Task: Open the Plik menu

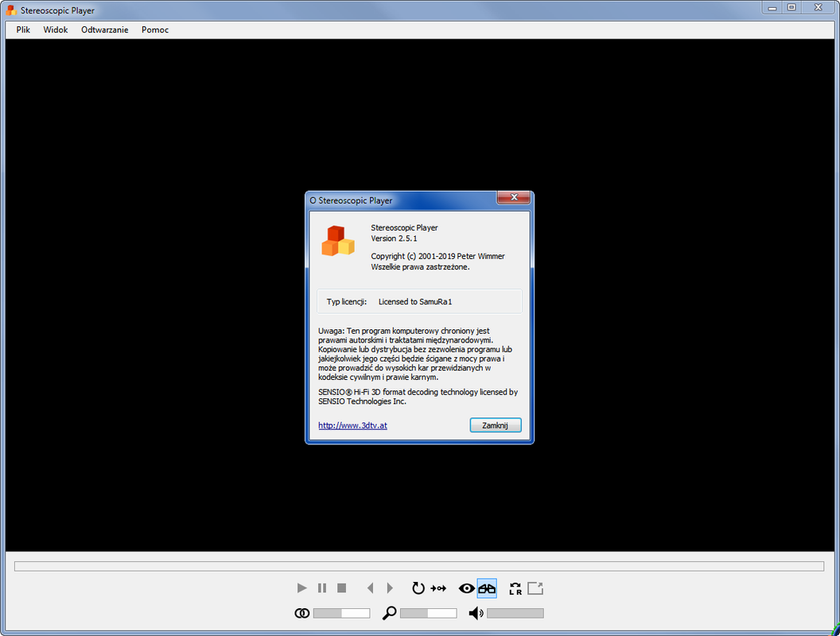Action: click(x=23, y=30)
